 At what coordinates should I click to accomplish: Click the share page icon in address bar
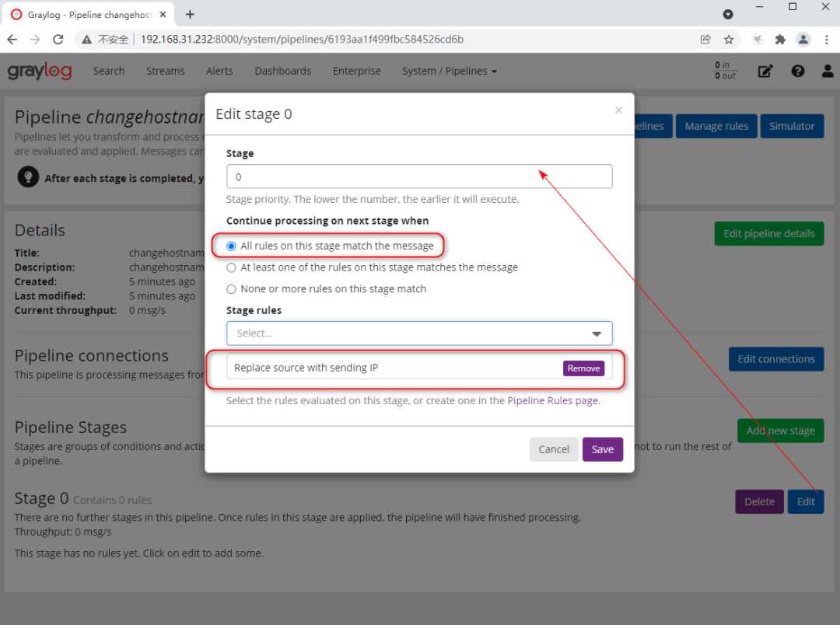pyautogui.click(x=705, y=39)
